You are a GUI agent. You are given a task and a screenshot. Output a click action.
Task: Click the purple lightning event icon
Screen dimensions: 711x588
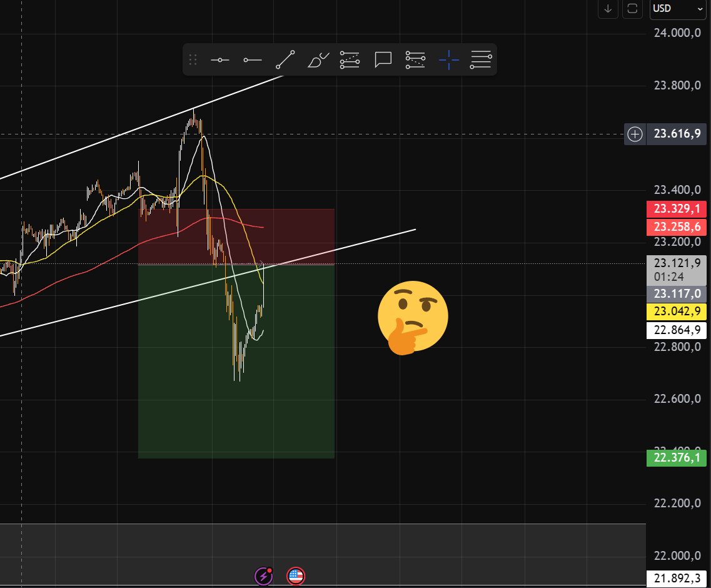(263, 575)
